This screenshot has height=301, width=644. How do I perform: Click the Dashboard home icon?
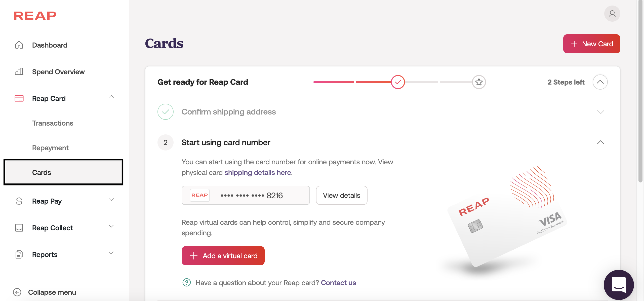pos(19,45)
